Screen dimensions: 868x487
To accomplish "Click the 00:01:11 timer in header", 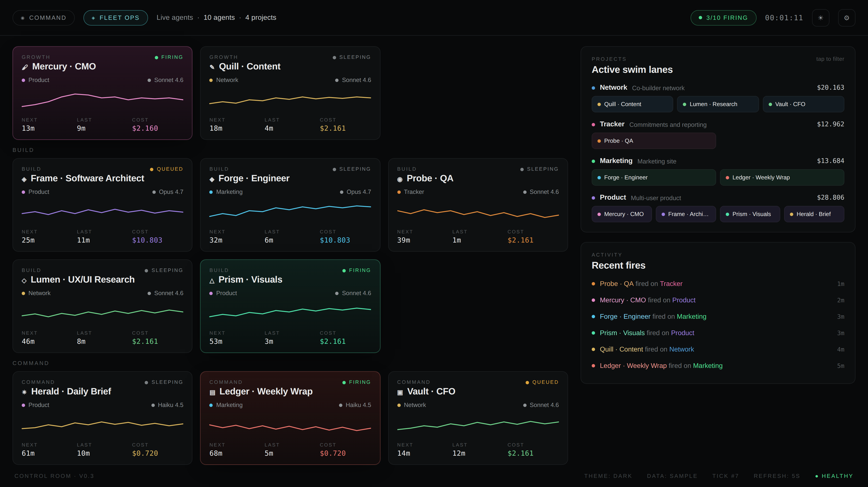I will point(784,18).
